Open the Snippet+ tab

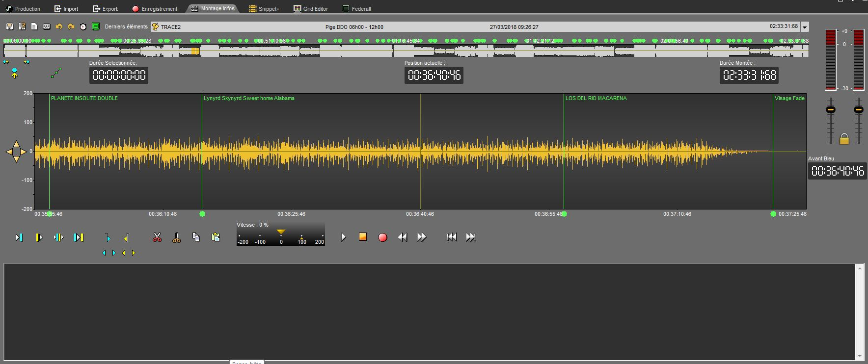tap(264, 9)
